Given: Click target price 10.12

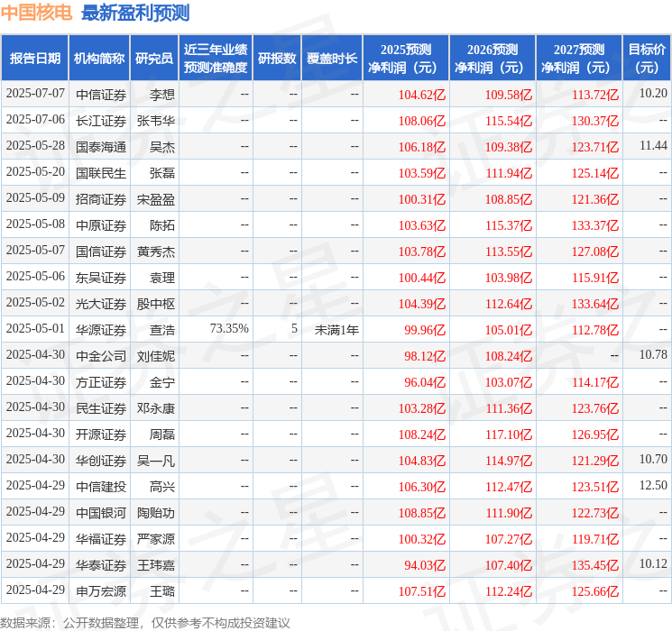Looking at the screenshot, I should pyautogui.click(x=653, y=563).
